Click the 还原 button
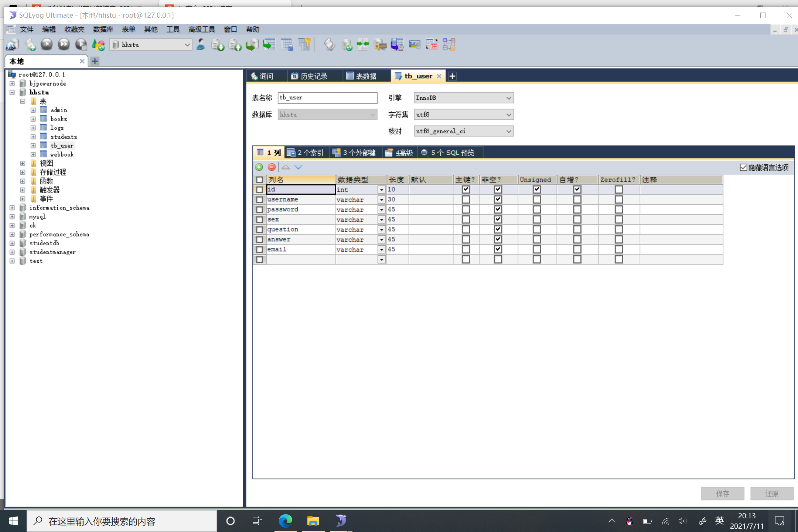798x532 pixels. coord(771,493)
